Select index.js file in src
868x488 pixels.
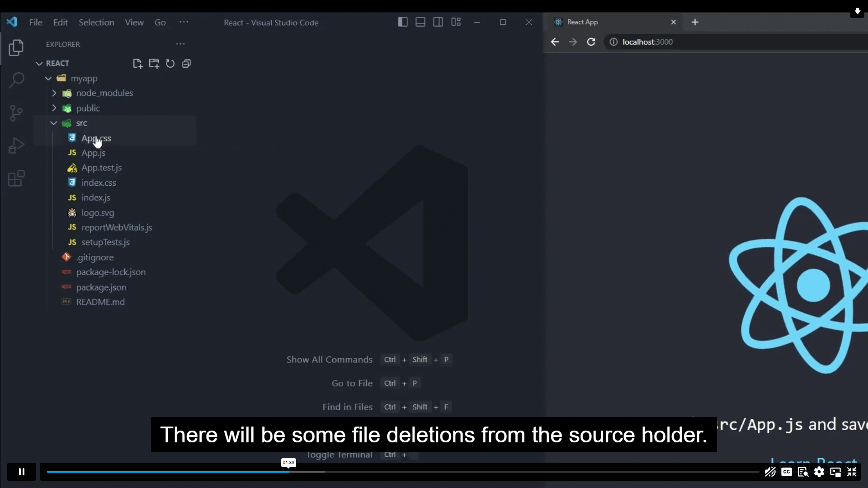(95, 197)
